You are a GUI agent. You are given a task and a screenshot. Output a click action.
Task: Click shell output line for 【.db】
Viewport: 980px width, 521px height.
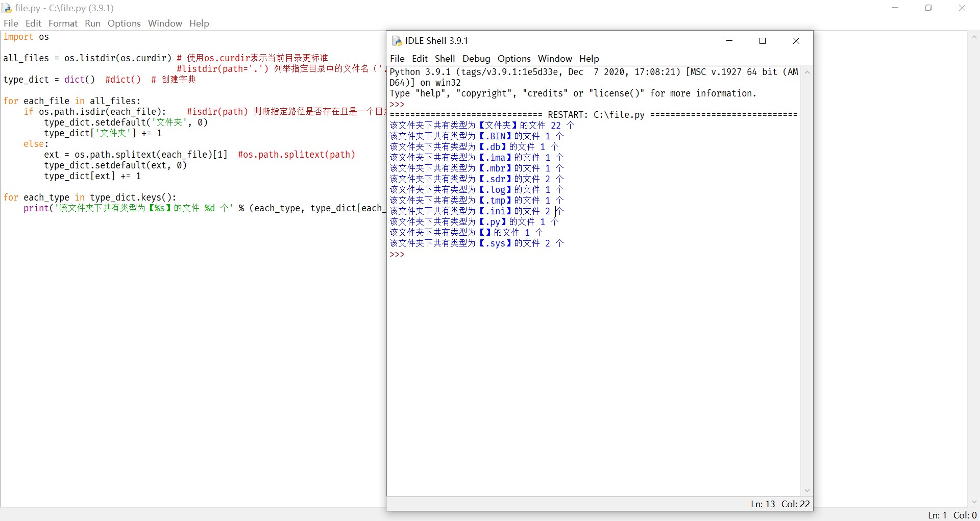tap(474, 147)
